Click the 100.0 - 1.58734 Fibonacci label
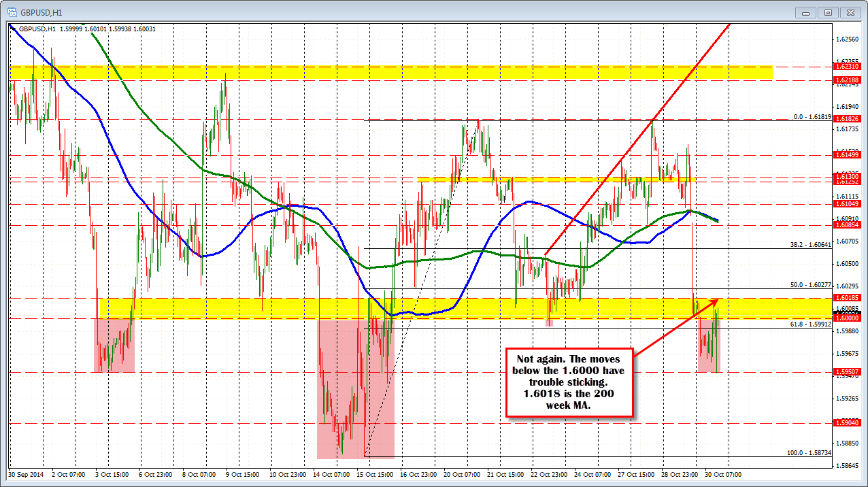 pyautogui.click(x=808, y=452)
